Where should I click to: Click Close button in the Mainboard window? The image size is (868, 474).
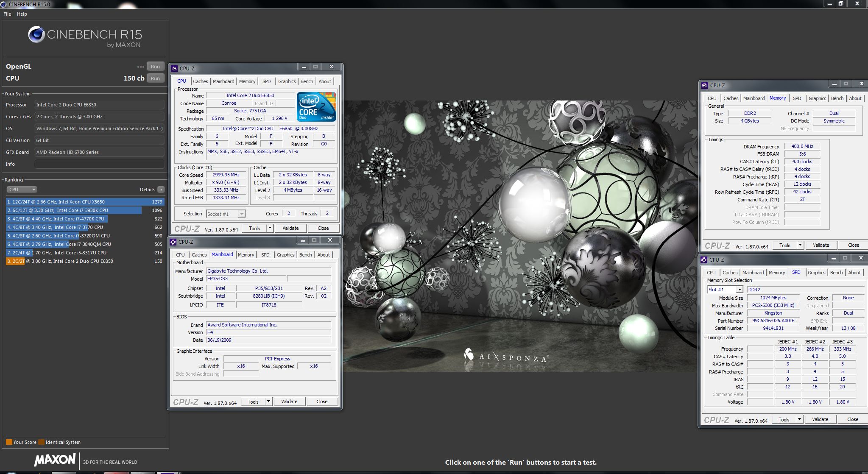pos(322,402)
